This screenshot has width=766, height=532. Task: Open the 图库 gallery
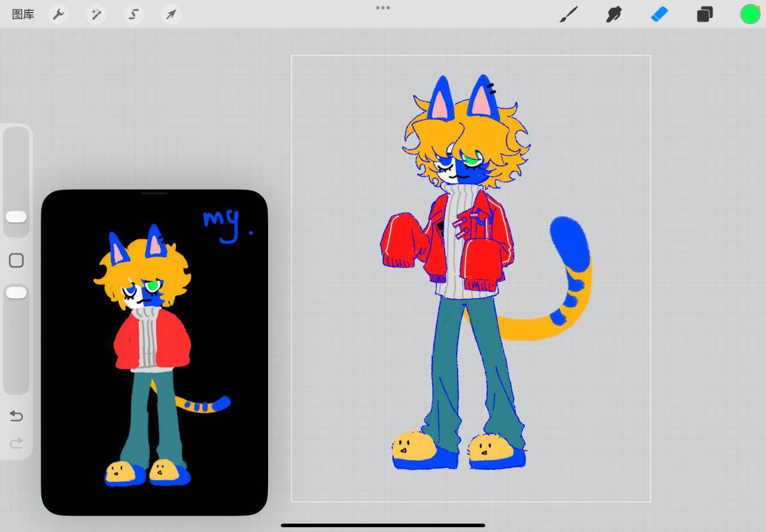click(23, 14)
